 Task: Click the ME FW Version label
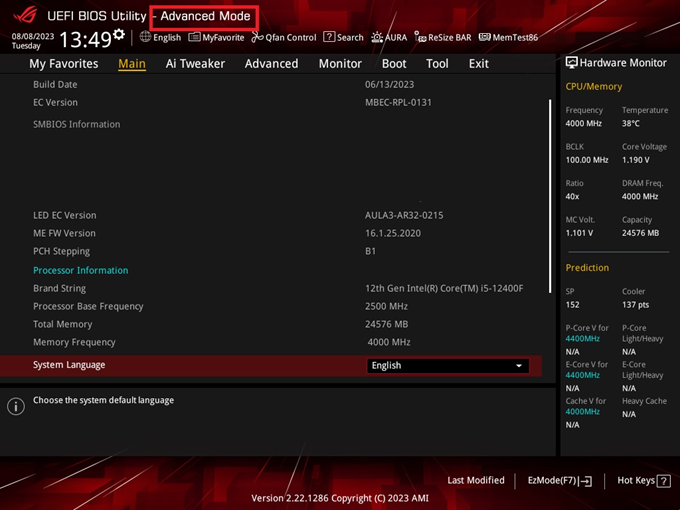pos(64,233)
